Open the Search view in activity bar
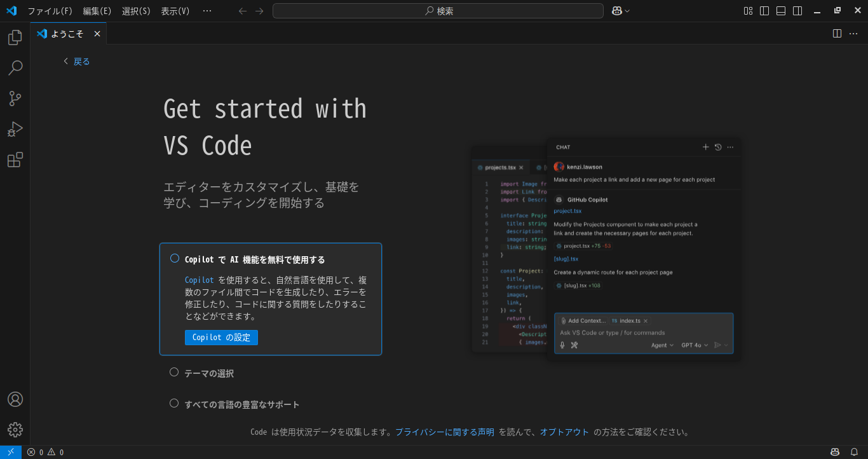 point(15,68)
